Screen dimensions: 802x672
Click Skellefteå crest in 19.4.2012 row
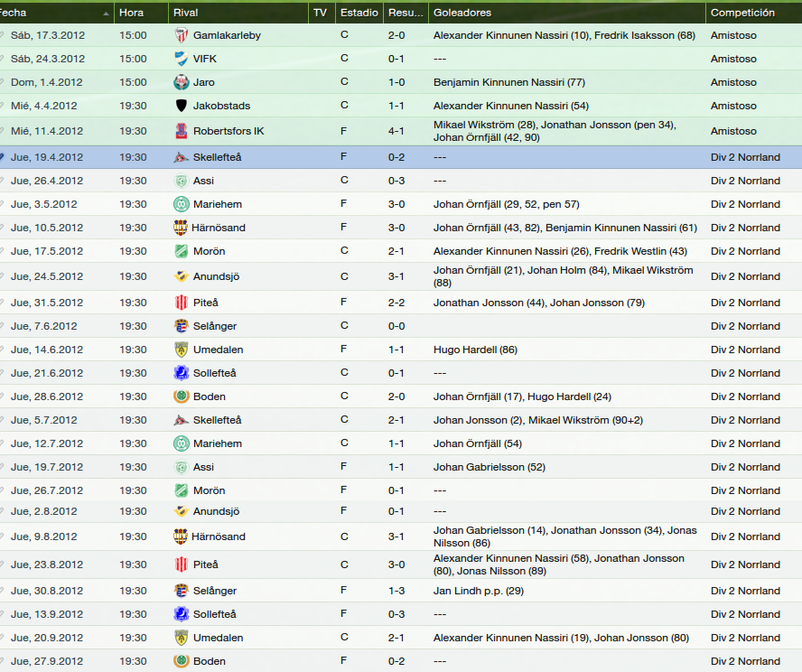pyautogui.click(x=181, y=157)
